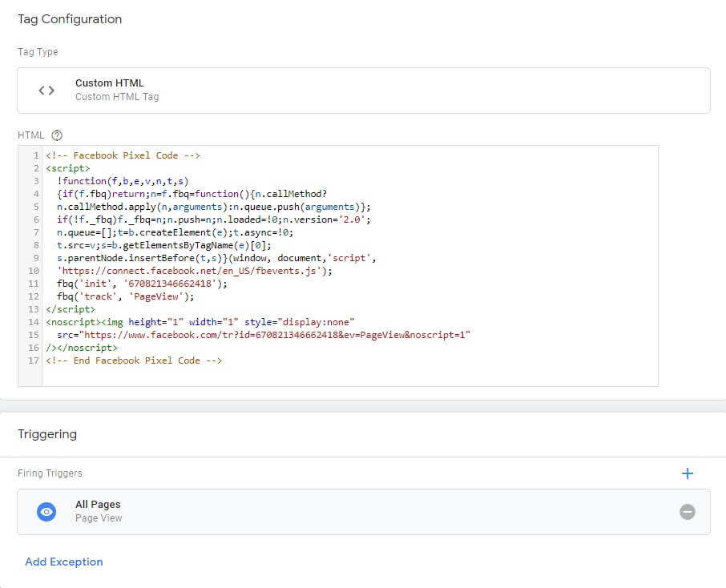Remove the All Pages trigger with the minus icon

(687, 512)
